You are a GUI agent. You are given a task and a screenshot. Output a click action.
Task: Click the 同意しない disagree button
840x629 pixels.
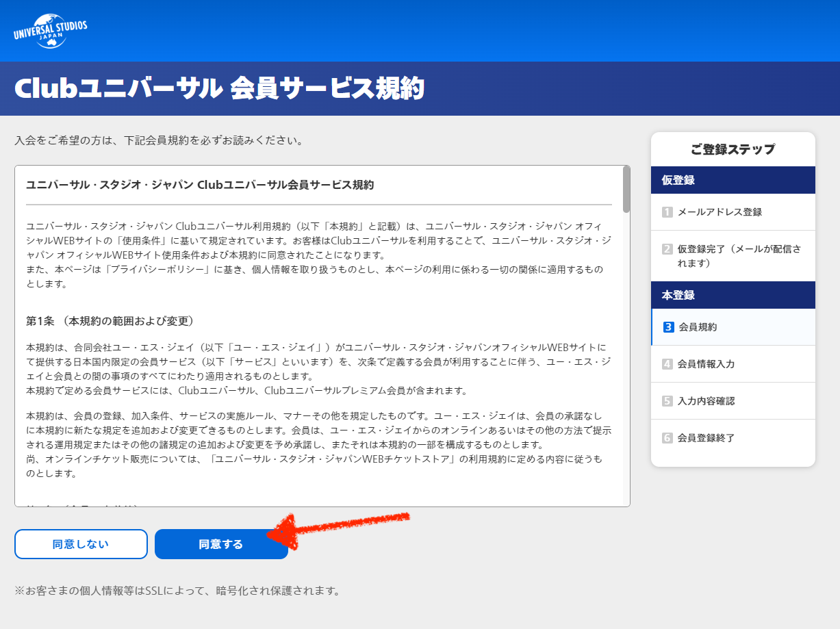click(x=81, y=544)
